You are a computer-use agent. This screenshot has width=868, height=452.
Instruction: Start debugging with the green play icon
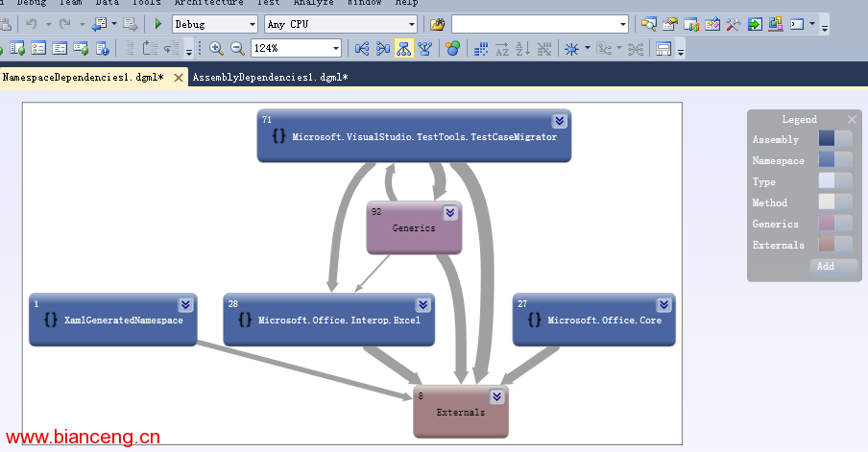click(158, 24)
